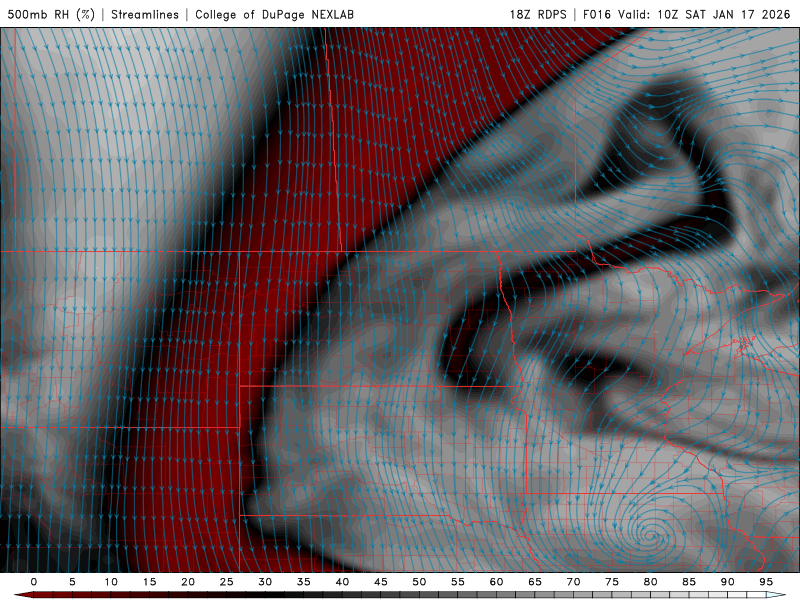This screenshot has width=800, height=600.
Task: Click the colorbar tick label "45"
Action: point(381,582)
